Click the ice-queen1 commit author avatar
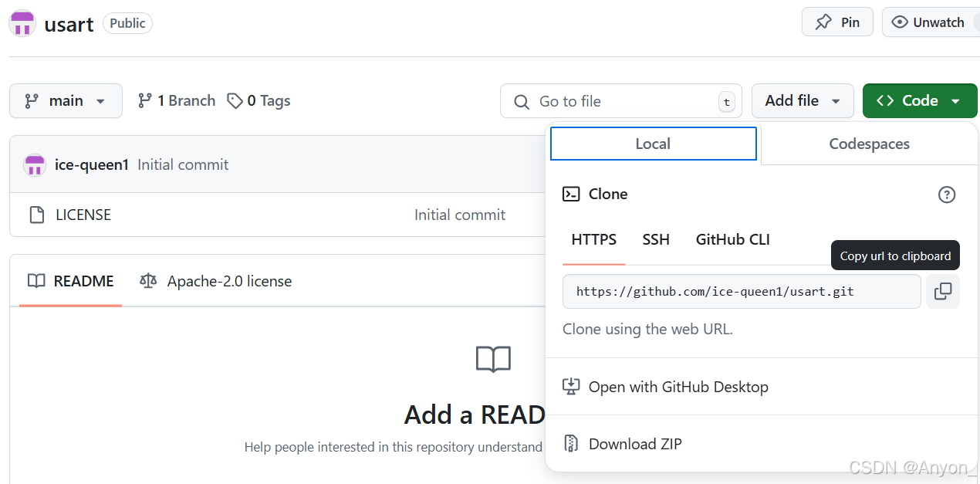Screen dimensions: 980x484 [x=34, y=164]
